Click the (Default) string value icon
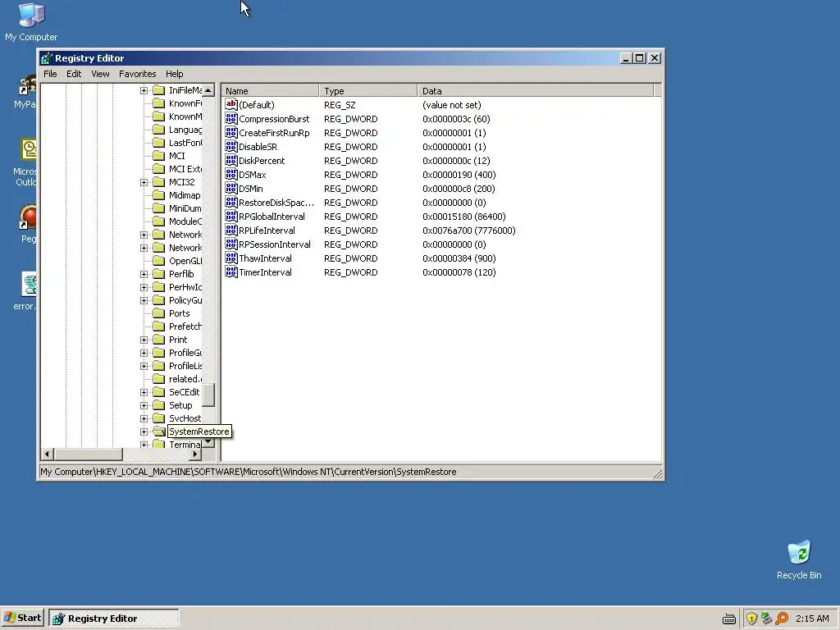The height and width of the screenshot is (630, 840). pos(231,104)
